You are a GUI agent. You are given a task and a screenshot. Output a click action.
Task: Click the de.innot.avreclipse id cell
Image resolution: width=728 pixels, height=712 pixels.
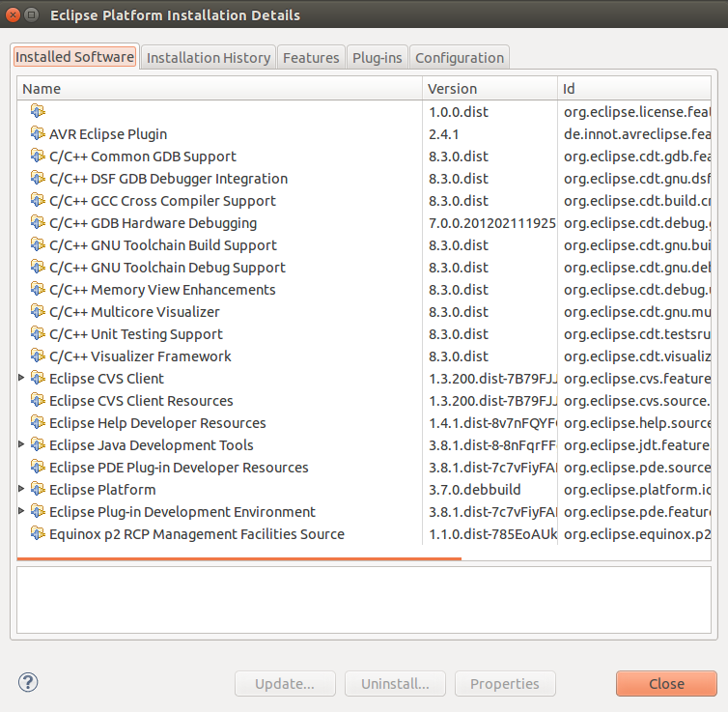(637, 134)
